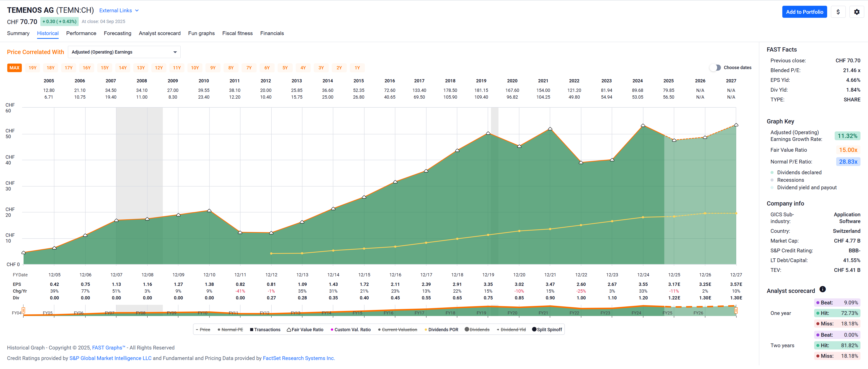868x369 pixels.
Task: Toggle Custom Val. Ratio legend marker
Action: [x=332, y=330]
